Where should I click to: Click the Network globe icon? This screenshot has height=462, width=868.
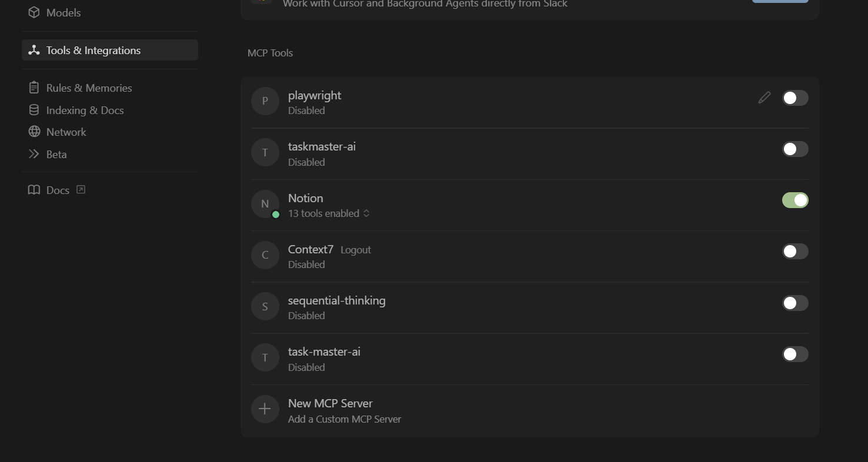[x=34, y=132]
